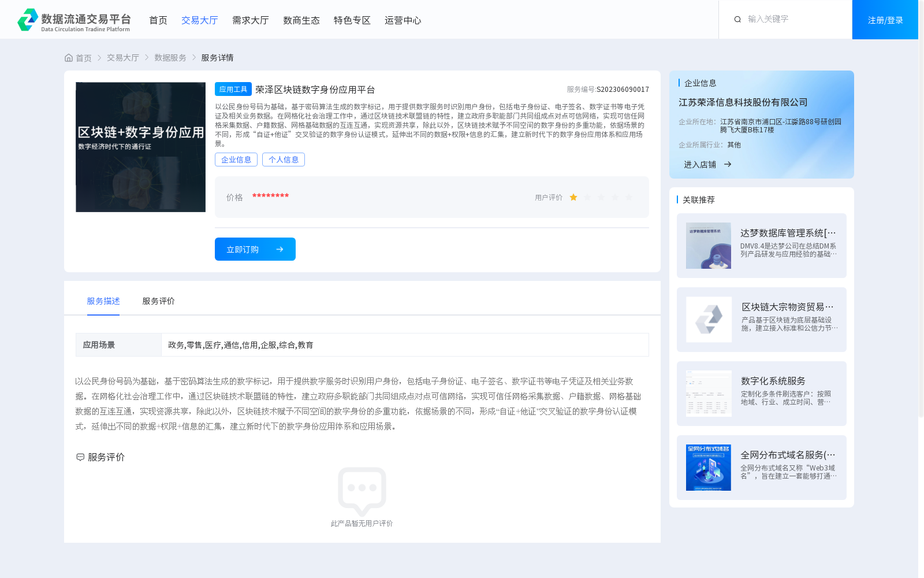The width and height of the screenshot is (924, 578).
Task: Click the 应用工具 label badge
Action: click(233, 89)
